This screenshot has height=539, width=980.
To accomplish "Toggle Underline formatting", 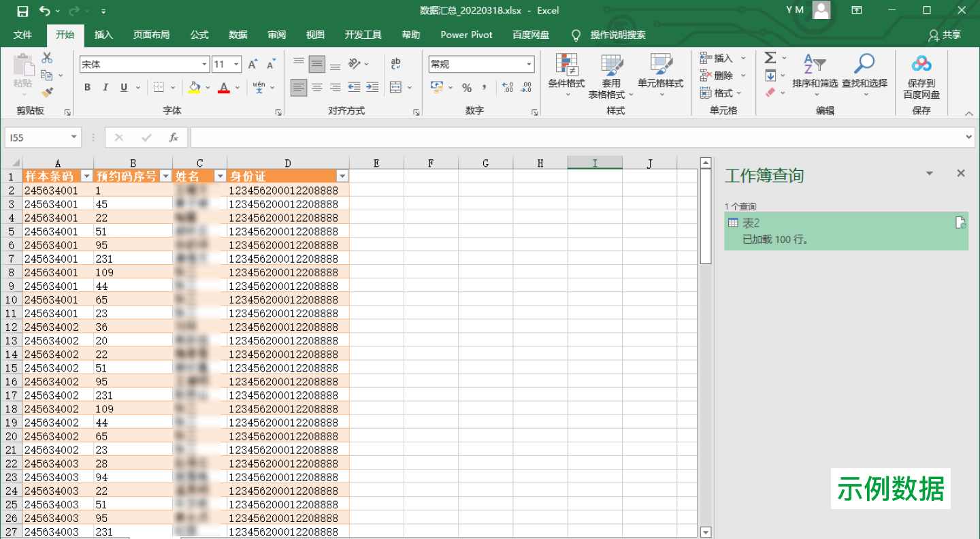I will [x=124, y=87].
